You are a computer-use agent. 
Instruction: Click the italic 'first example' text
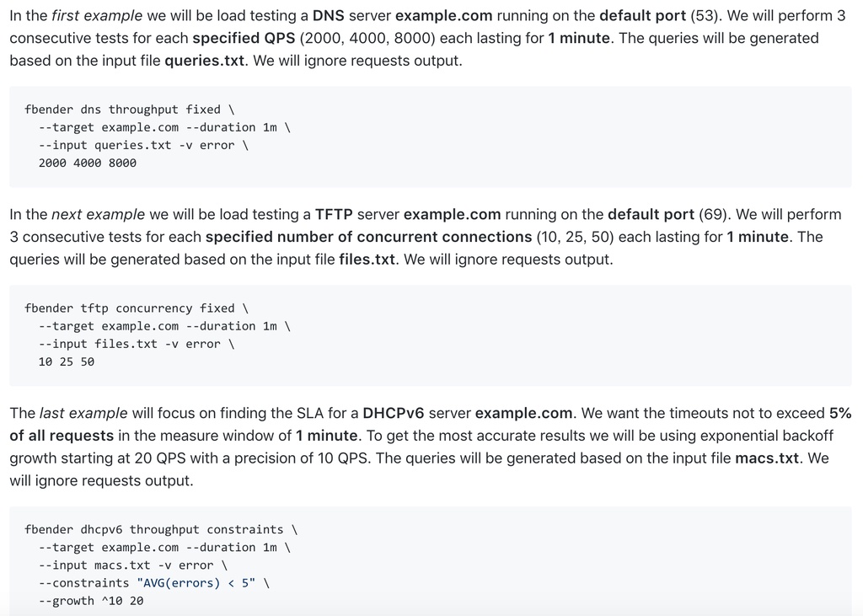pos(97,15)
